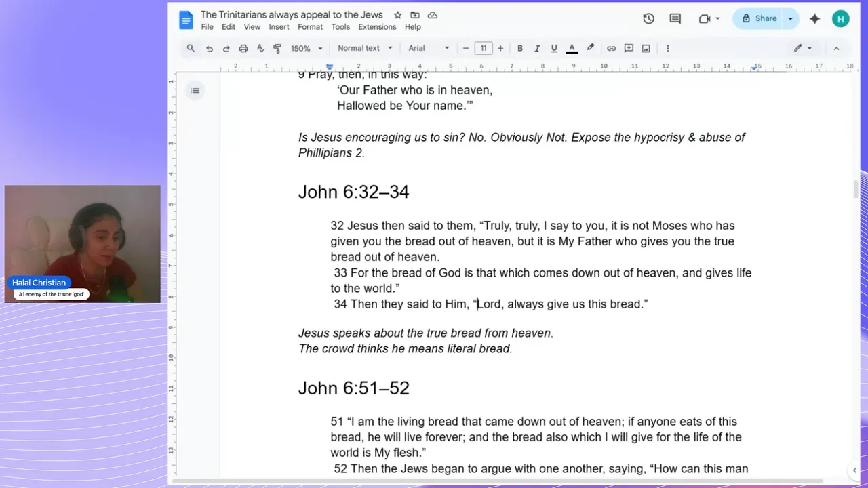Rename the document title
The height and width of the screenshot is (488, 868).
click(x=292, y=14)
